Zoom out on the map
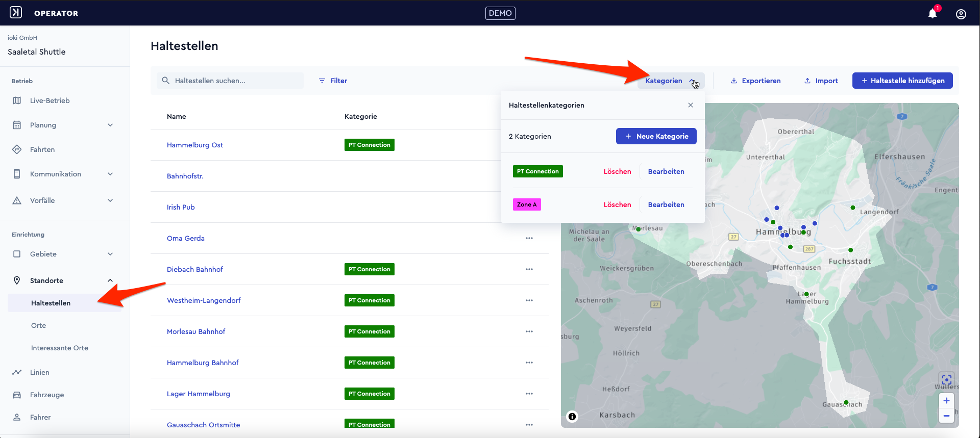The height and width of the screenshot is (438, 980). pos(946,416)
